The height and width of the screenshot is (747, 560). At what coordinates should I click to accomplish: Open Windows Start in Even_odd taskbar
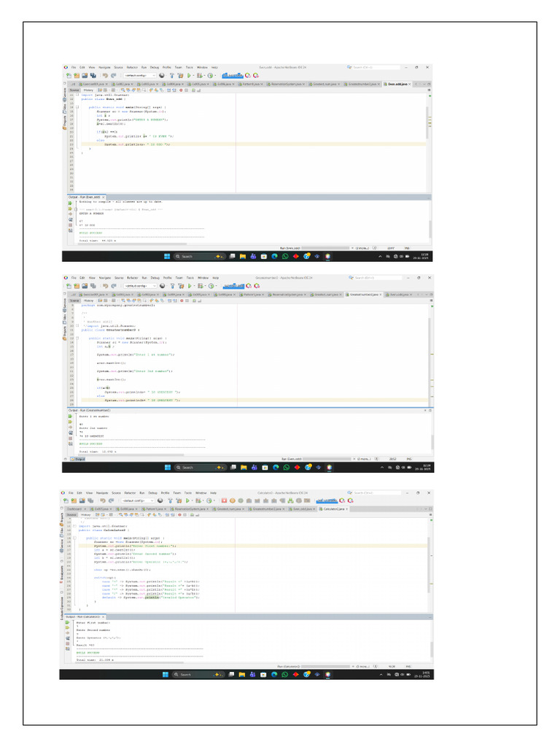tap(167, 256)
